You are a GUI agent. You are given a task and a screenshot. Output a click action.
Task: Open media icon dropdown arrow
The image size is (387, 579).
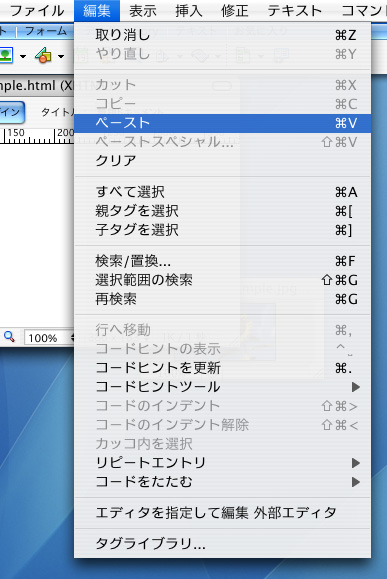(x=61, y=56)
